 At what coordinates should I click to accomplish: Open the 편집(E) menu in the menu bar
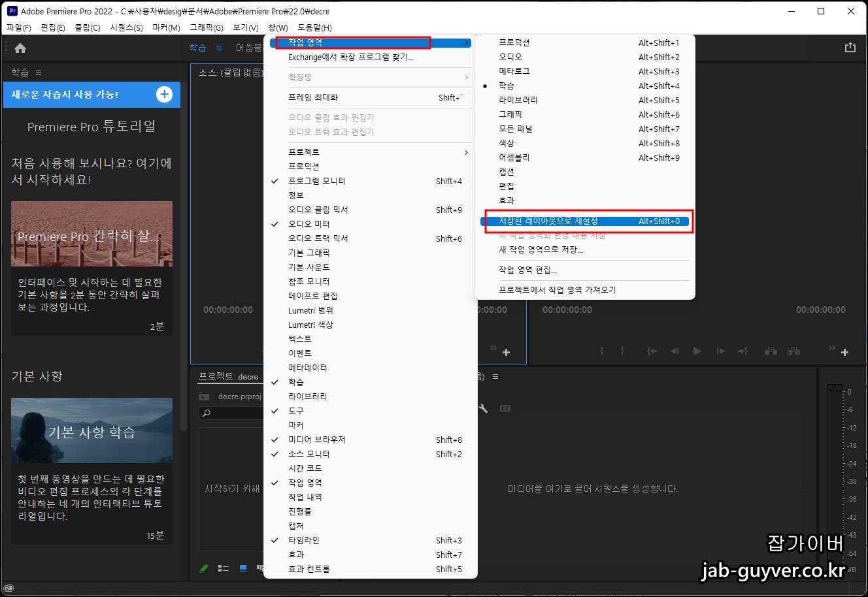53,28
